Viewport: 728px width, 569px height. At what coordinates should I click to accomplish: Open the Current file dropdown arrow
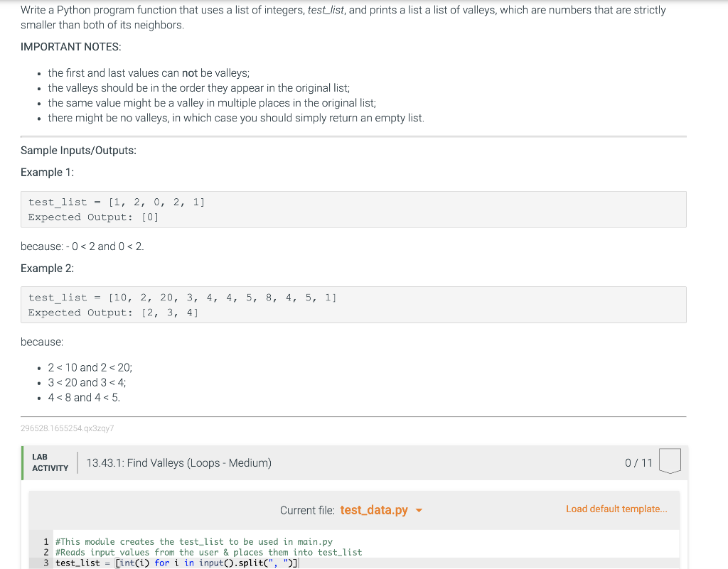point(419,510)
